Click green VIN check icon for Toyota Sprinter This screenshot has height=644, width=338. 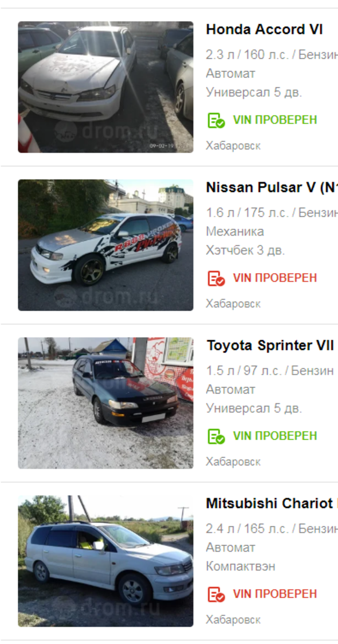click(x=216, y=436)
